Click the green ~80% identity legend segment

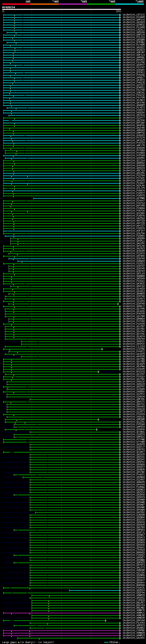[x=101, y=4]
